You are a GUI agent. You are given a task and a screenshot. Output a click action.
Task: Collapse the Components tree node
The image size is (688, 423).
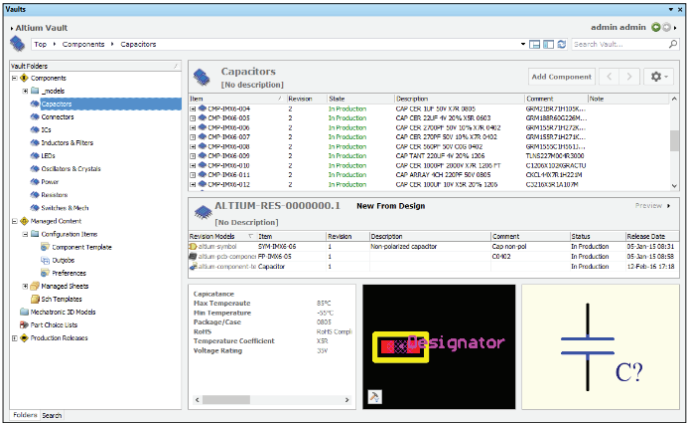point(14,78)
